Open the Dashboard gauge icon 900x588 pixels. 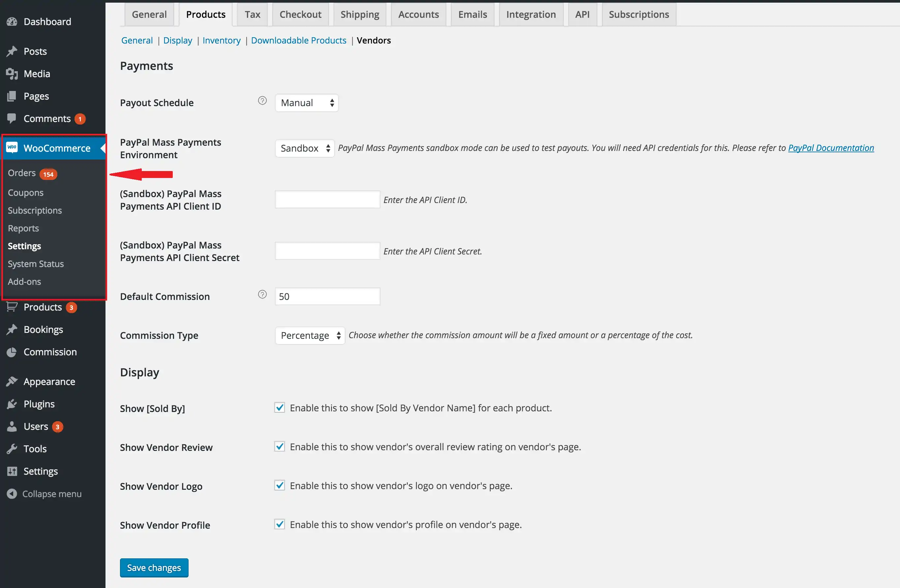coord(12,21)
